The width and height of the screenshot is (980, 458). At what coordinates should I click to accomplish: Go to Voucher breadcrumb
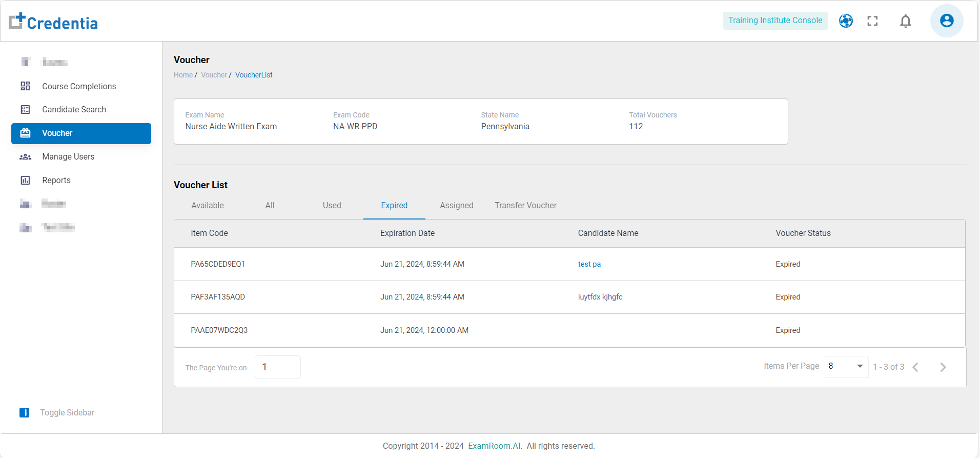(x=214, y=75)
